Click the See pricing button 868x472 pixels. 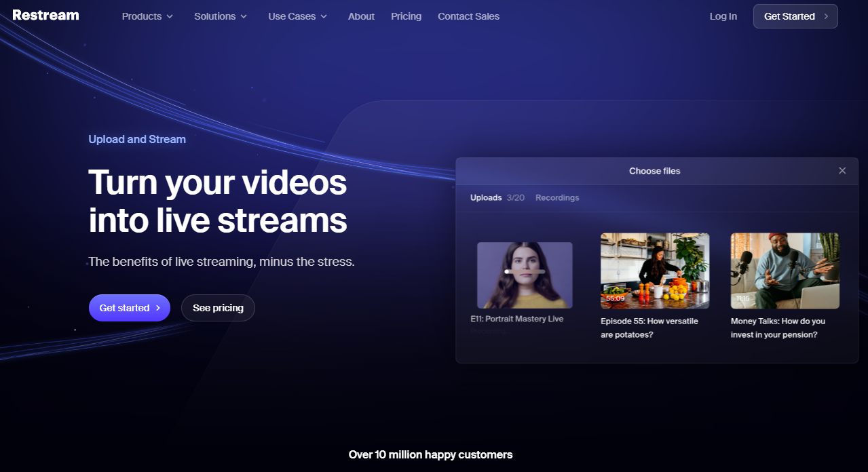pos(218,308)
